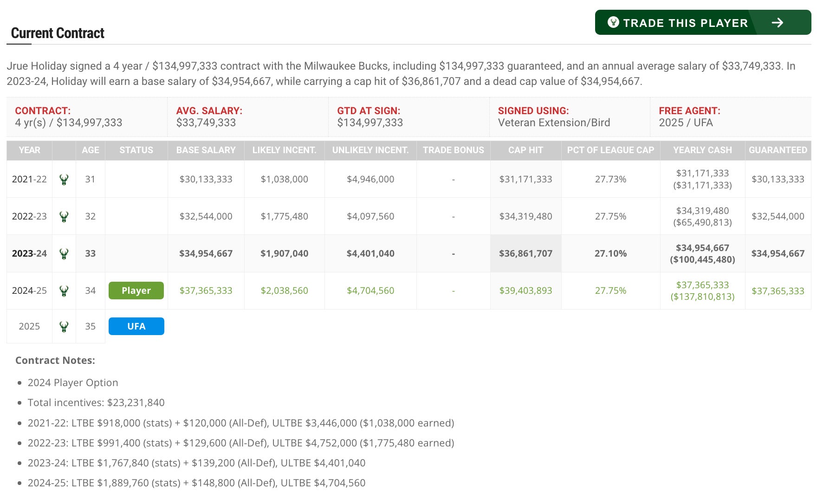Screen dimensions: 817x504
Task: Click the arrow icon on trade button
Action: [778, 23]
